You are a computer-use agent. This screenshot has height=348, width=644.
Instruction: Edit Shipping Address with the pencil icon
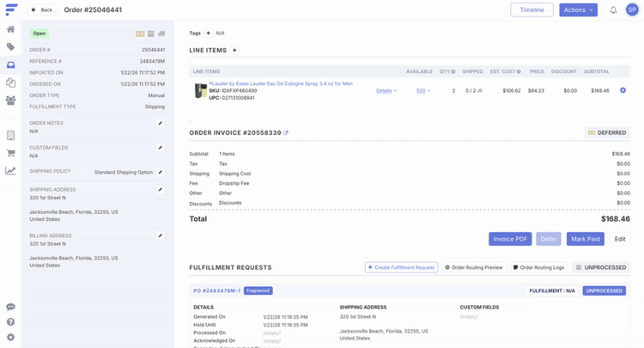coord(160,189)
